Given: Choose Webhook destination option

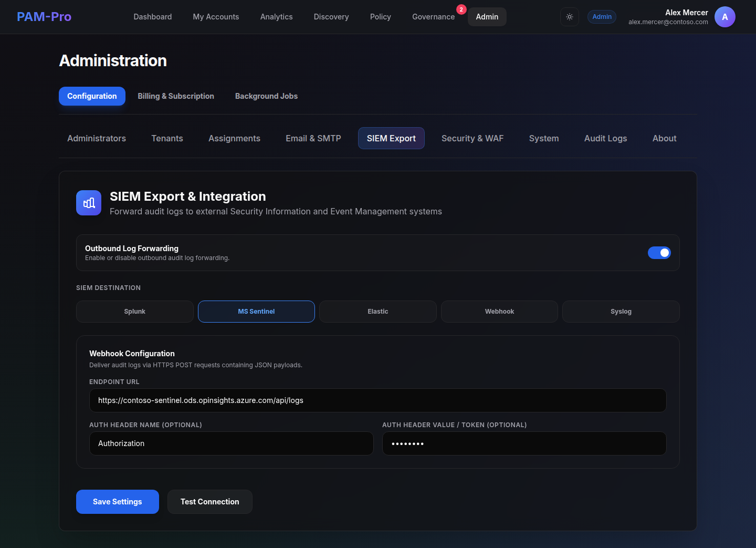Looking at the screenshot, I should [x=499, y=312].
